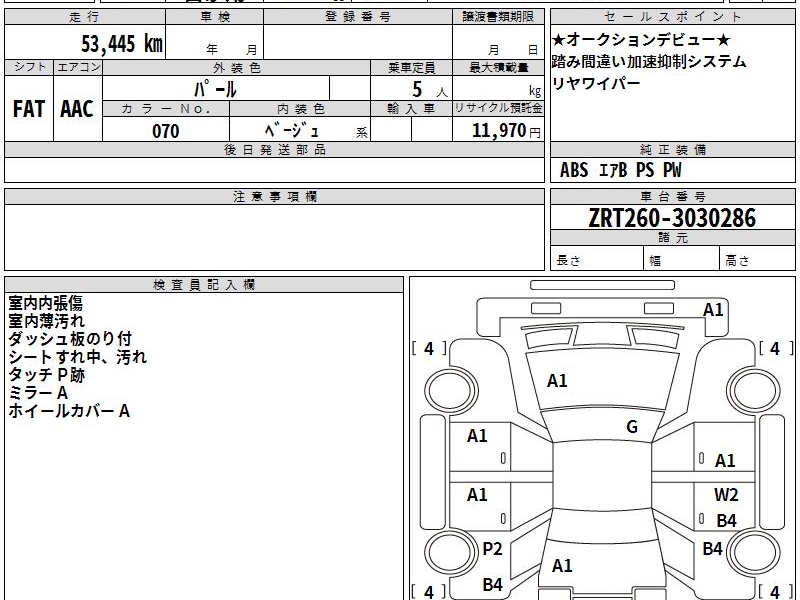800x600 pixels.
Task: Select the リヤワイパー sales point
Action: 596,83
